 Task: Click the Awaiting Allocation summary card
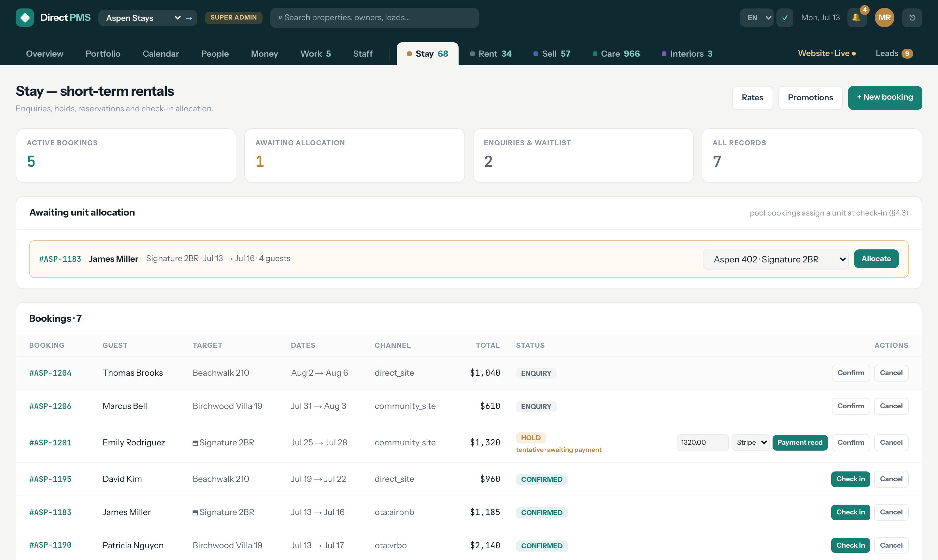pyautogui.click(x=354, y=156)
